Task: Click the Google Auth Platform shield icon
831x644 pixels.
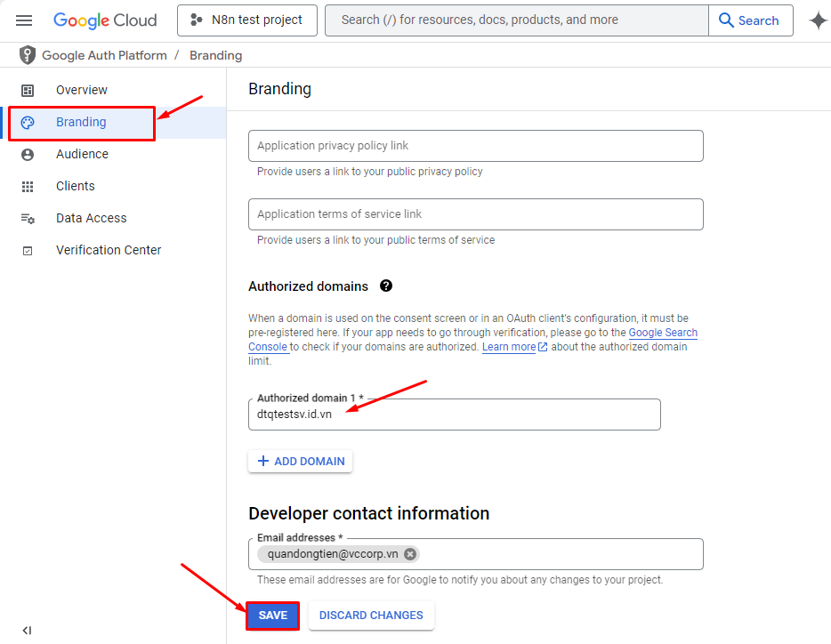Action: click(27, 55)
